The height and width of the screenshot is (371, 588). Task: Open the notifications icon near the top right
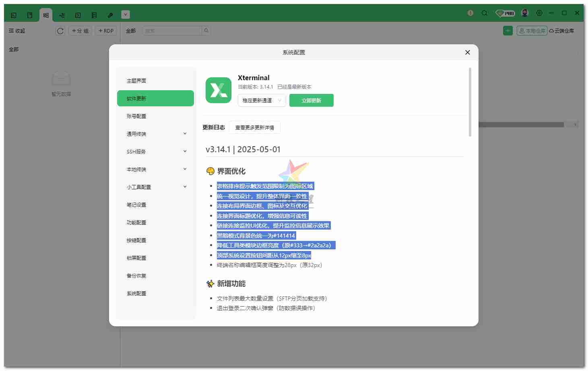(x=470, y=13)
